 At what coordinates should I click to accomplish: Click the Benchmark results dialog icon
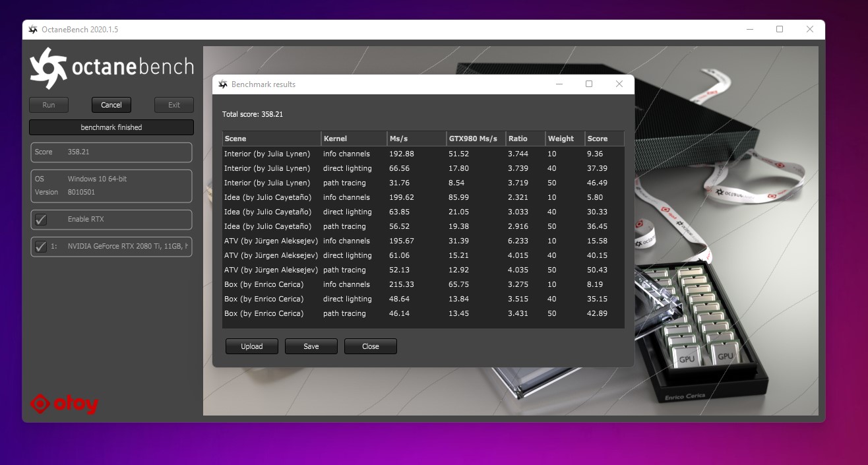(223, 84)
